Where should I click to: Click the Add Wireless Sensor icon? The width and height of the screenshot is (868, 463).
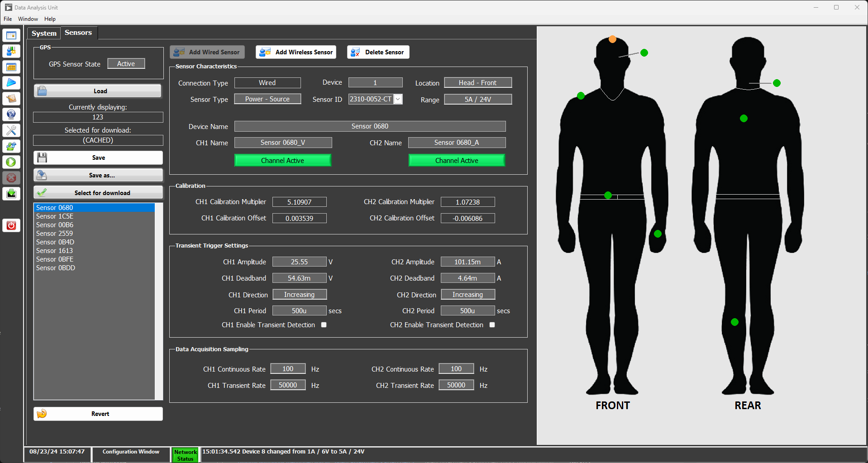point(265,52)
